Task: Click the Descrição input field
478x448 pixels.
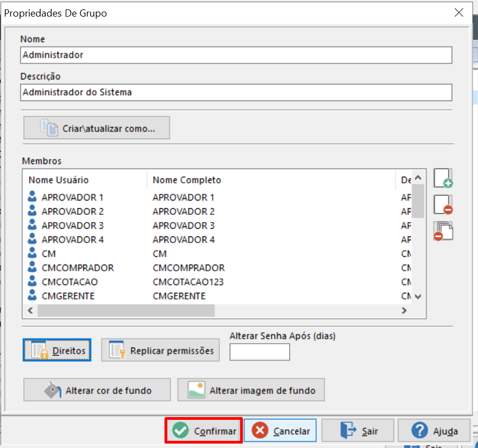Action: click(236, 92)
